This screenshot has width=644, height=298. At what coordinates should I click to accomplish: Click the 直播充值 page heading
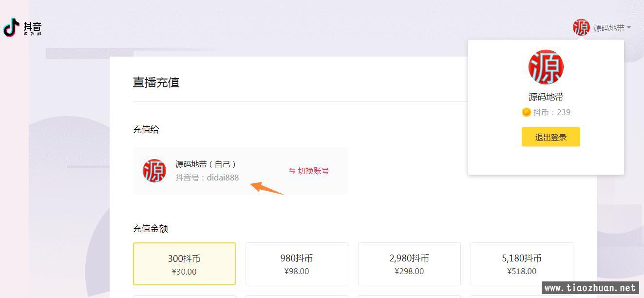coord(156,82)
